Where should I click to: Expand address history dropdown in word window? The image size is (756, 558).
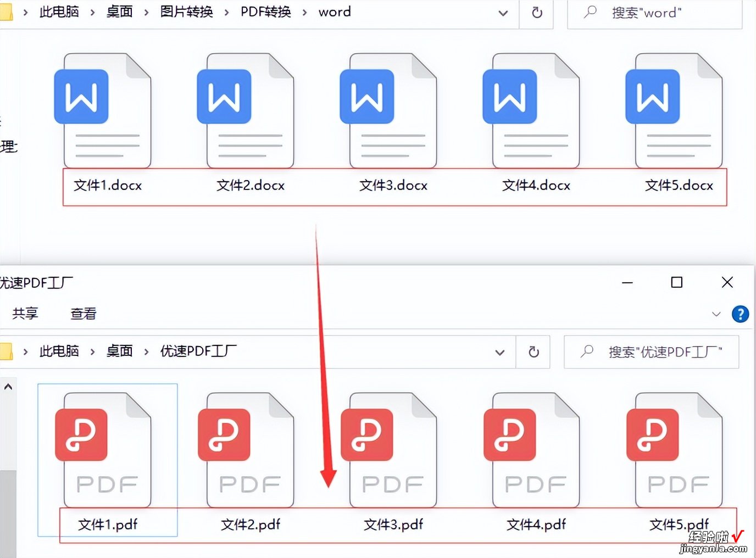click(503, 13)
